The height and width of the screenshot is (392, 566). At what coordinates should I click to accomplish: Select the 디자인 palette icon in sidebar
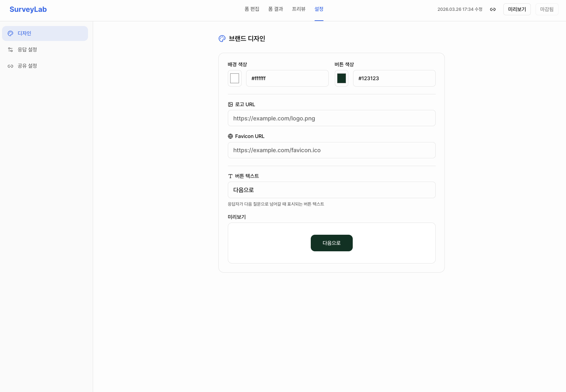10,33
